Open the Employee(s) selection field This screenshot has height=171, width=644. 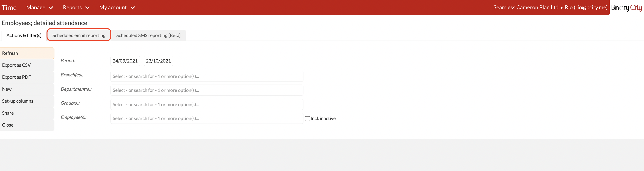pyautogui.click(x=207, y=119)
